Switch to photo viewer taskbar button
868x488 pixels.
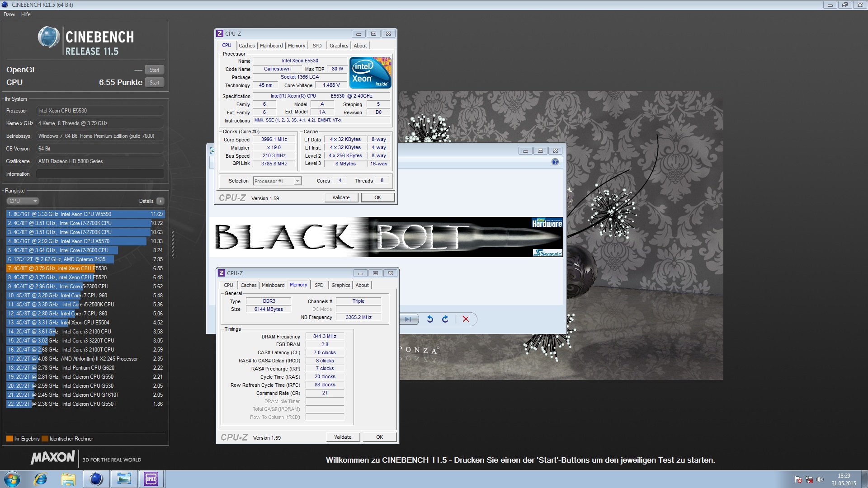click(124, 479)
